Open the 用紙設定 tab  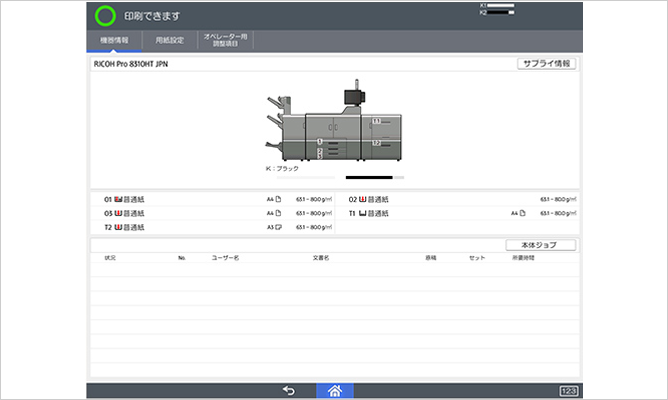click(169, 40)
